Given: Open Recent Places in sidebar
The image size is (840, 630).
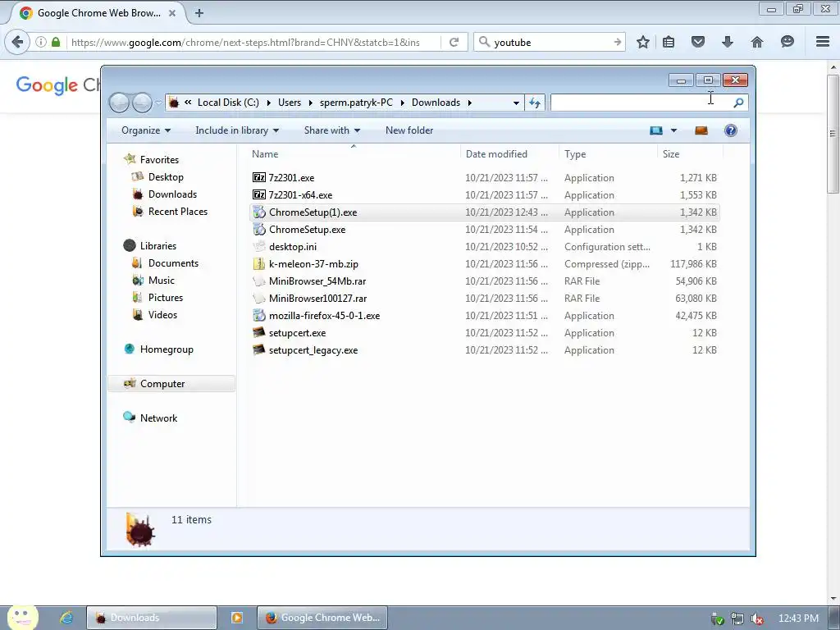Looking at the screenshot, I should coord(178,211).
